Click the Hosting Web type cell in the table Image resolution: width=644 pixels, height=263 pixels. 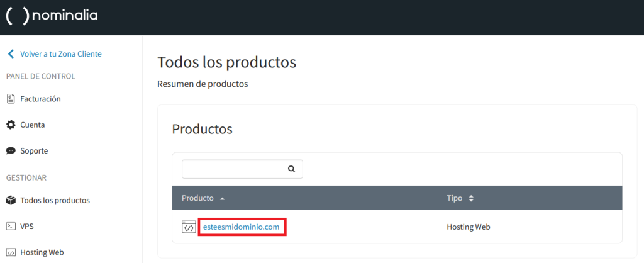click(x=468, y=227)
